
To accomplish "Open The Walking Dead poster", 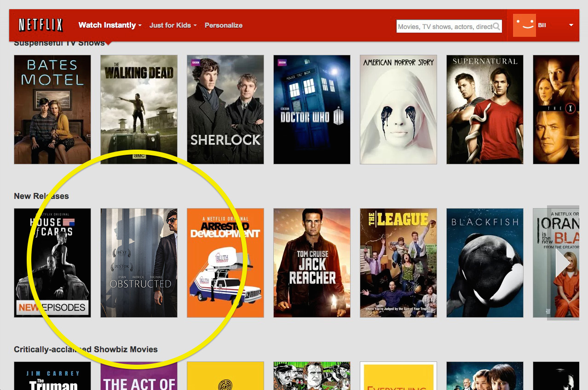I will click(x=139, y=110).
